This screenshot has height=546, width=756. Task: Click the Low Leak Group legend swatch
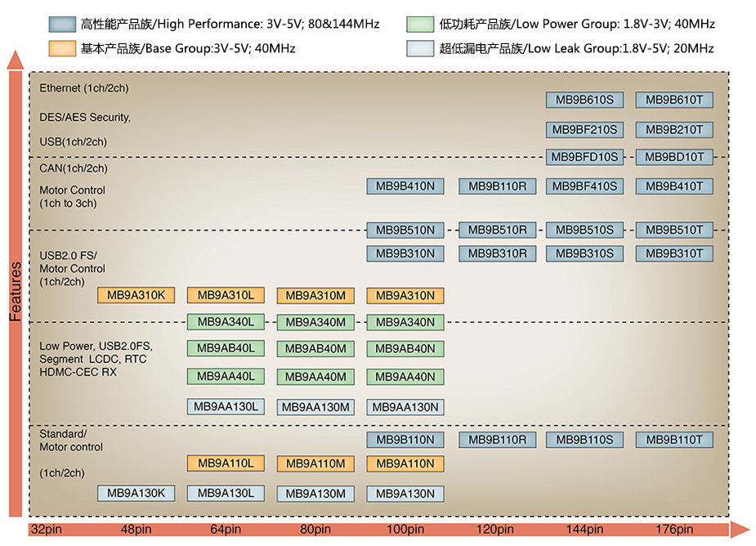coord(421,48)
